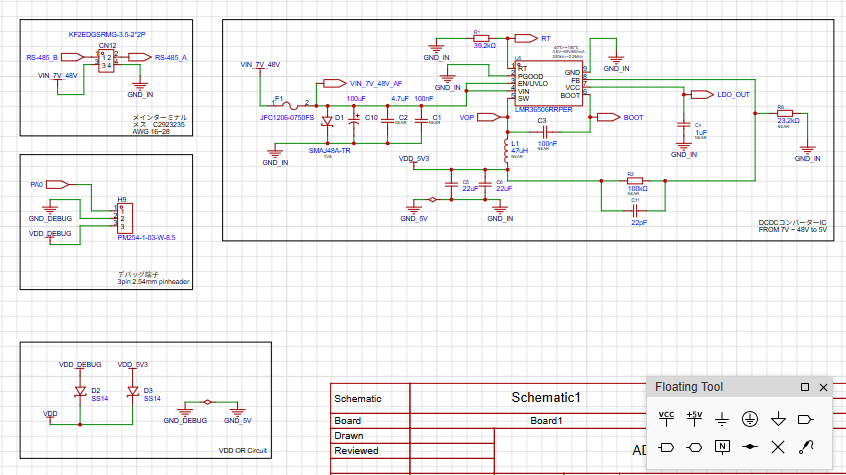The image size is (846, 475).
Task: Select the net label 'N' tool
Action: (x=723, y=446)
